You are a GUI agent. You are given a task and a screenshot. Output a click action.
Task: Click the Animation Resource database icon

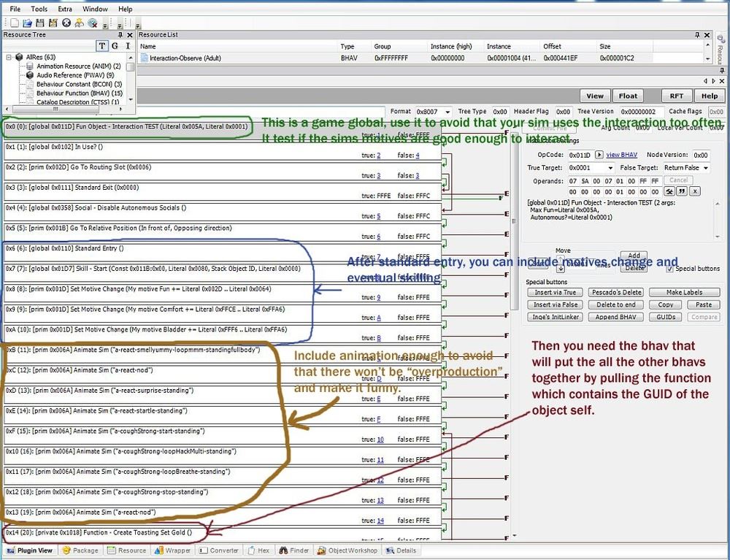[x=30, y=66]
